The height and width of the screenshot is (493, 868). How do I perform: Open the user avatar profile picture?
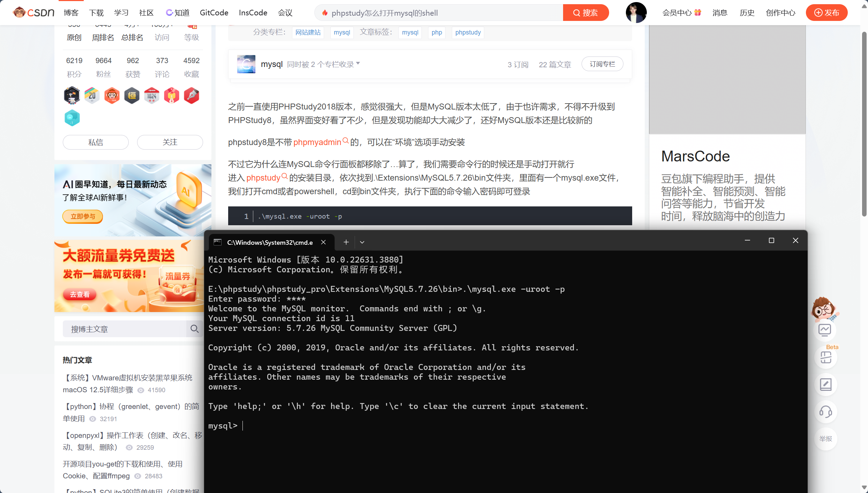(636, 13)
